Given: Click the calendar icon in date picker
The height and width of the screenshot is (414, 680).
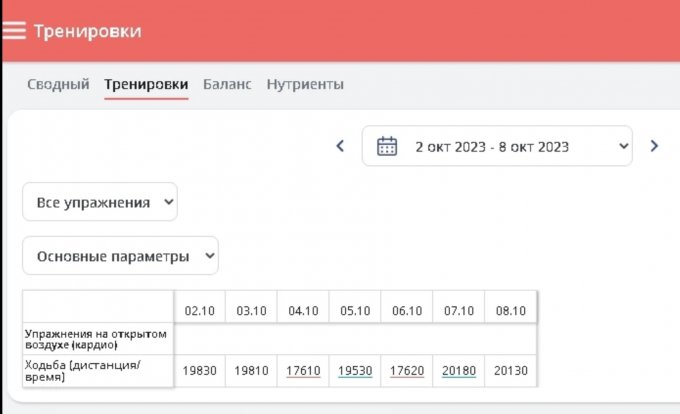Looking at the screenshot, I should [387, 146].
